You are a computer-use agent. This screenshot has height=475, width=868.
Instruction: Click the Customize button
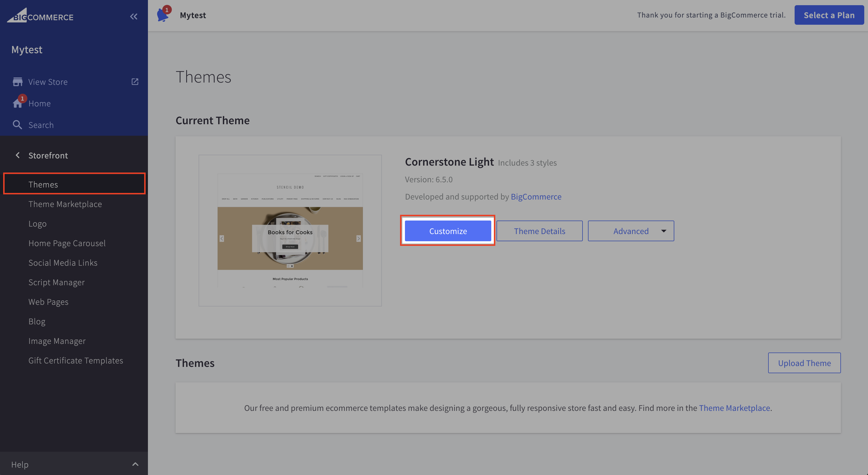pos(448,231)
